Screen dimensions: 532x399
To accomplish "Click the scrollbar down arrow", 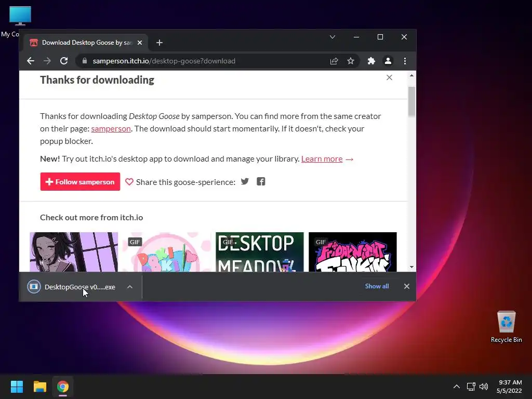I will [x=411, y=267].
